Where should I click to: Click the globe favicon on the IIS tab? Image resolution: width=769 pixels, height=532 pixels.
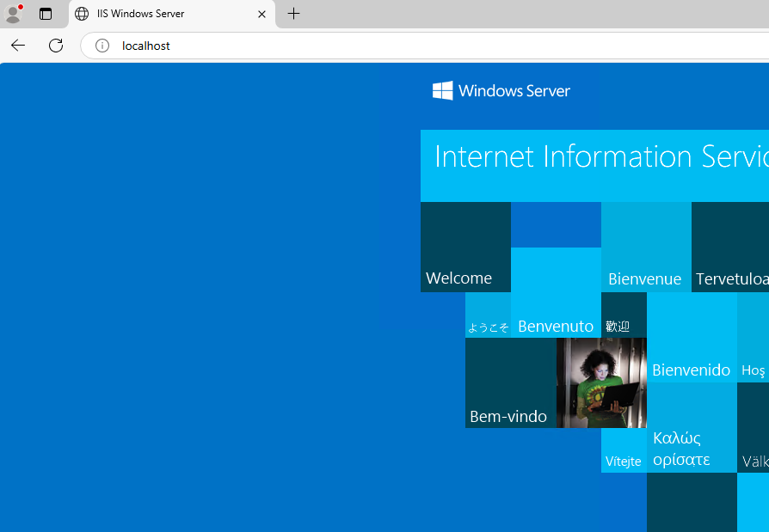[x=82, y=14]
